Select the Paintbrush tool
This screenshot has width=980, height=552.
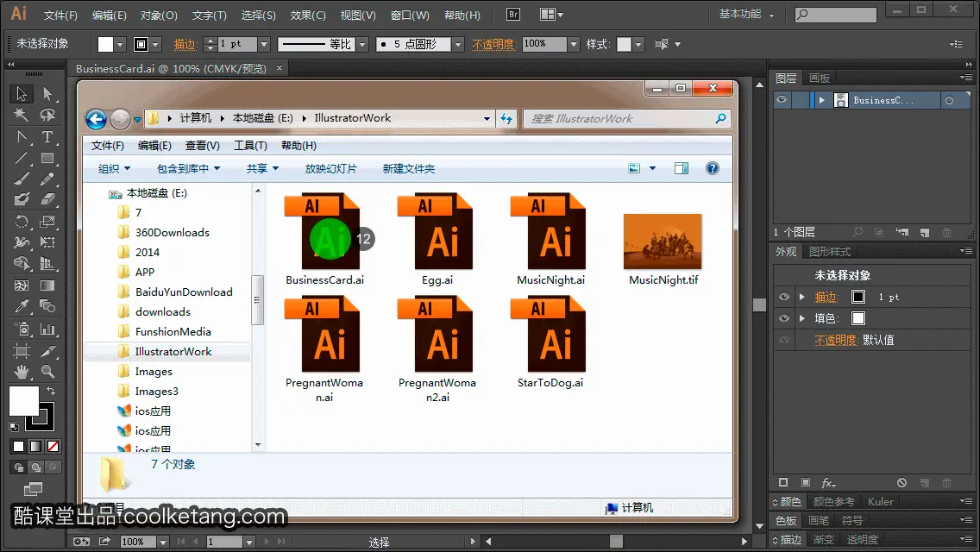22,179
